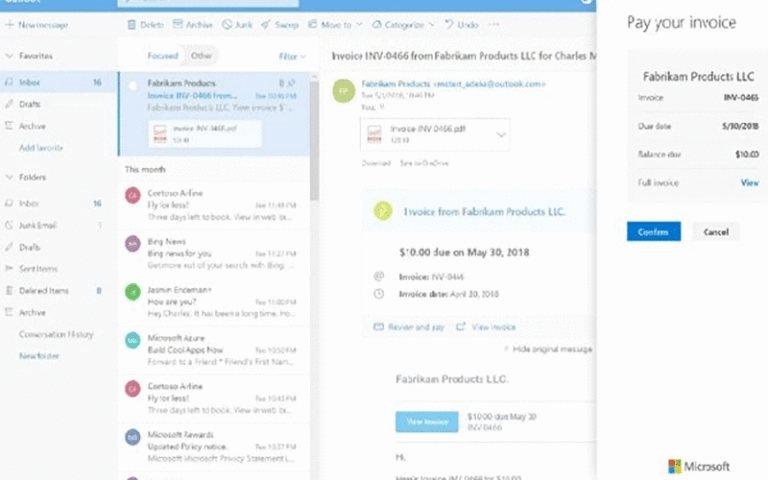The width and height of the screenshot is (768, 480).
Task: Collapse the Favorites section chevron
Action: tap(9, 56)
